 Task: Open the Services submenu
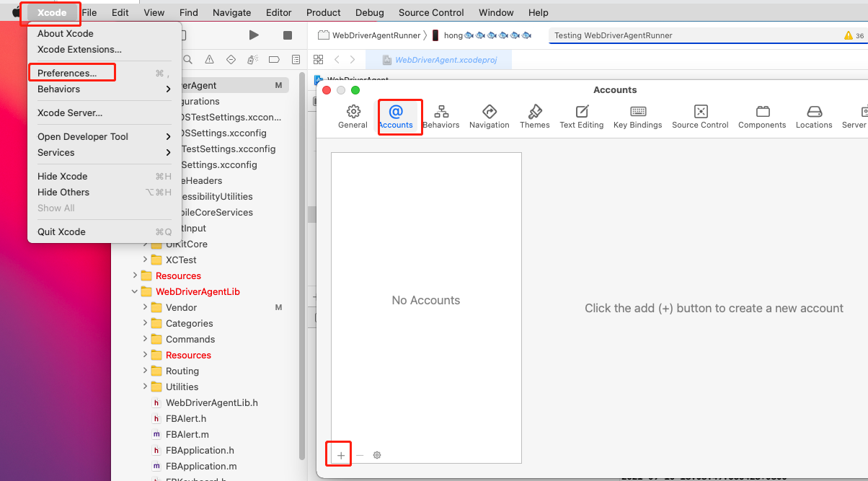pos(105,152)
